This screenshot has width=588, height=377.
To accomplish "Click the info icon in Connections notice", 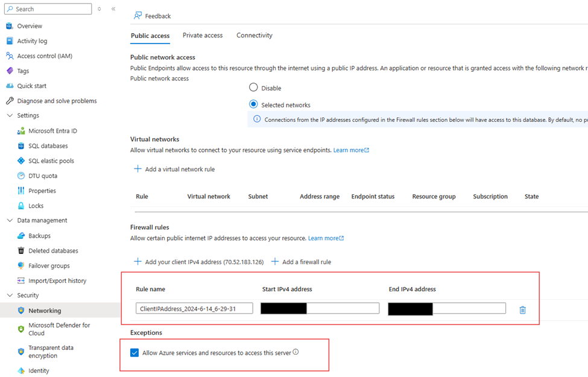I will [257, 119].
